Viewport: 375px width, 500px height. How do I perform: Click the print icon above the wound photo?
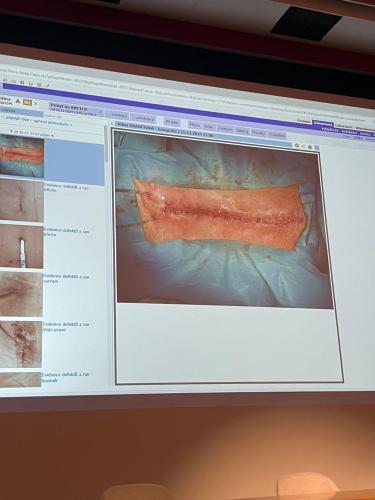pos(310,147)
